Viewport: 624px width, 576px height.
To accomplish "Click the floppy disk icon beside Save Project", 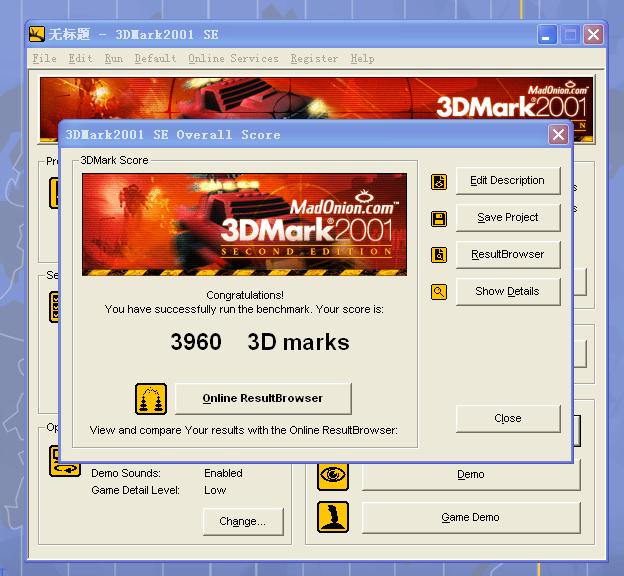I will (x=439, y=218).
